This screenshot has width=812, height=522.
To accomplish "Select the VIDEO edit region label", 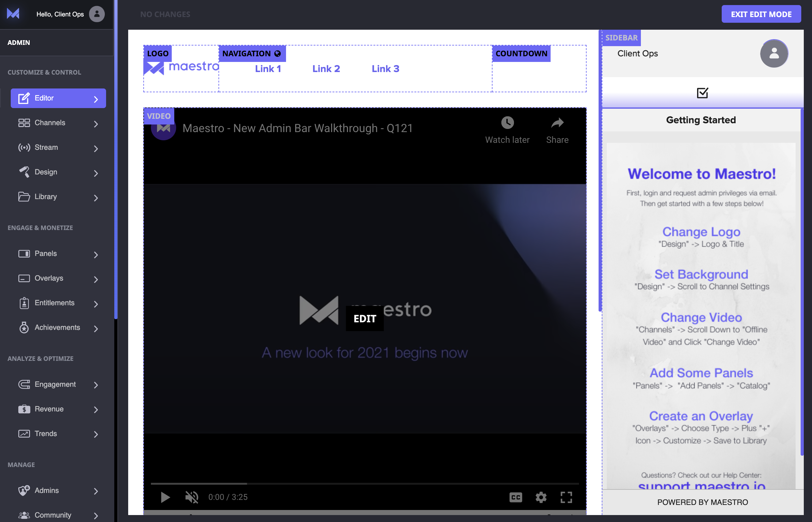I will pyautogui.click(x=159, y=116).
